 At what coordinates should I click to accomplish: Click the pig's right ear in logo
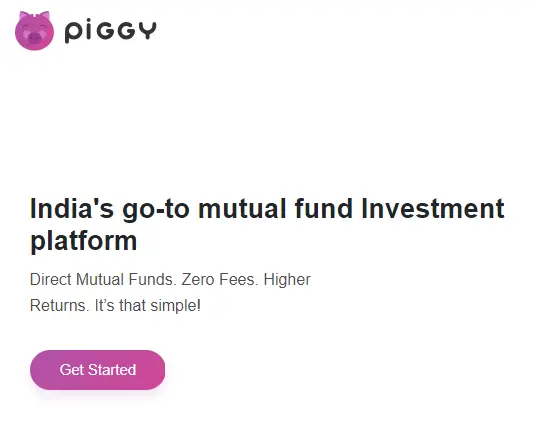[45, 16]
